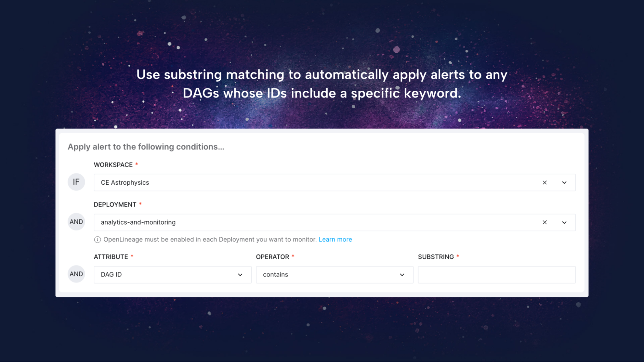Expand the Deployment dropdown chevron
644x362 pixels.
click(x=564, y=222)
